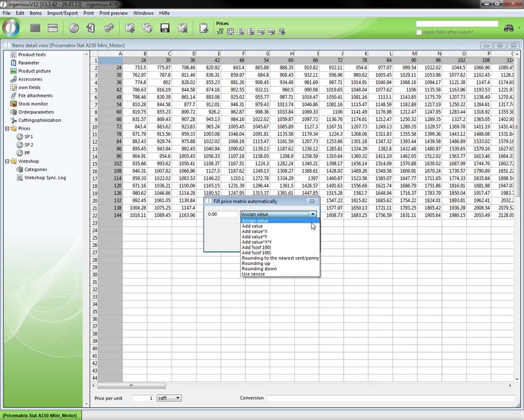524x420 pixels.
Task: Click the gears icon in the toolbar
Action: 109,28
